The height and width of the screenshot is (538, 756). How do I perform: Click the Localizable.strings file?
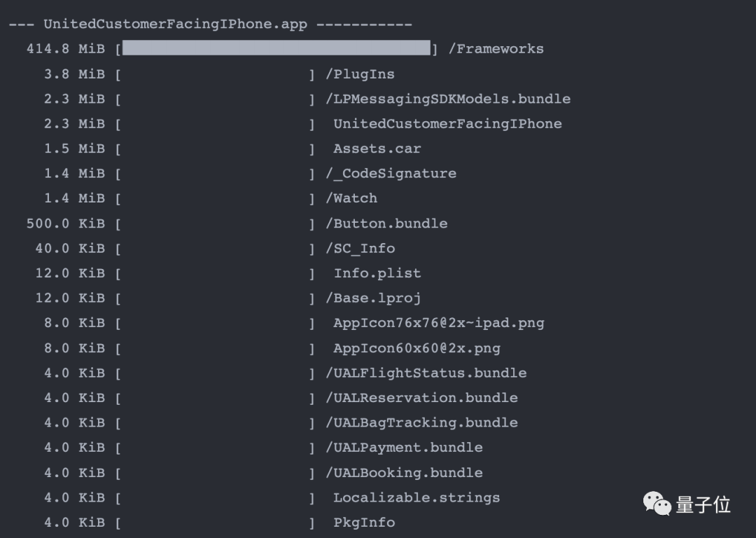(416, 498)
